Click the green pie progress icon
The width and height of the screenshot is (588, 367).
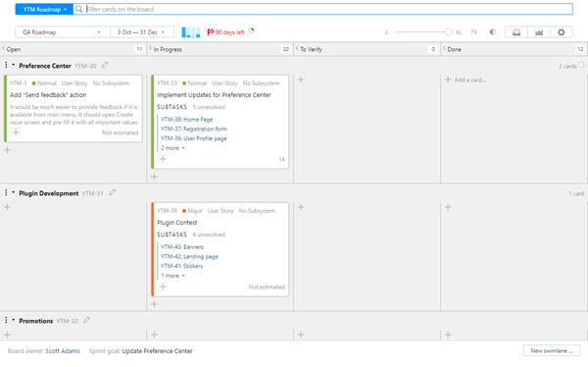point(251,30)
